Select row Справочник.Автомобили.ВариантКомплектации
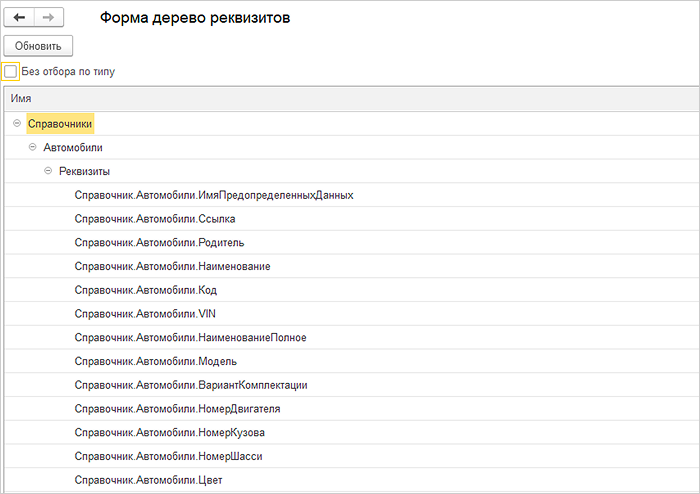Image resolution: width=700 pixels, height=494 pixels. click(351, 385)
